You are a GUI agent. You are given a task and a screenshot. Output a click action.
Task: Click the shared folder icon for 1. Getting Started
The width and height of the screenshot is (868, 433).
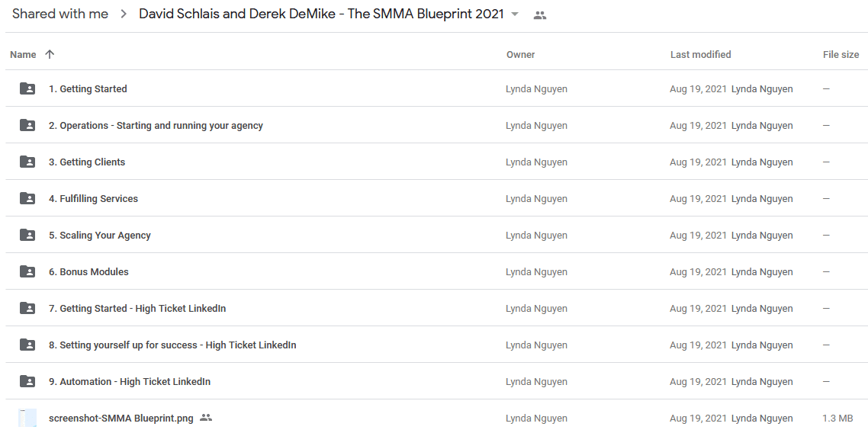tap(27, 88)
